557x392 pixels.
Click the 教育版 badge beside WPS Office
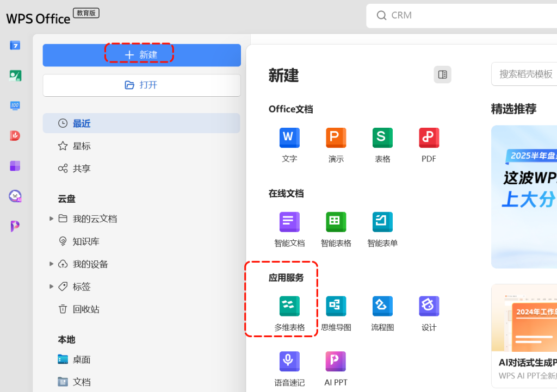pyautogui.click(x=86, y=13)
